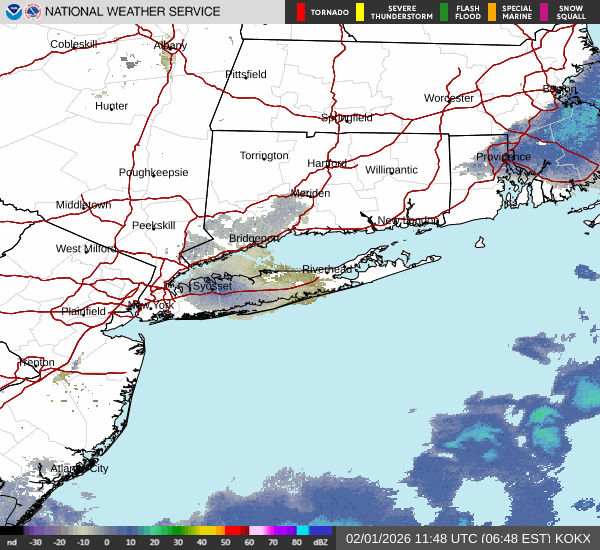Click the Torrington city label
Screen dimensions: 600x550
point(264,156)
